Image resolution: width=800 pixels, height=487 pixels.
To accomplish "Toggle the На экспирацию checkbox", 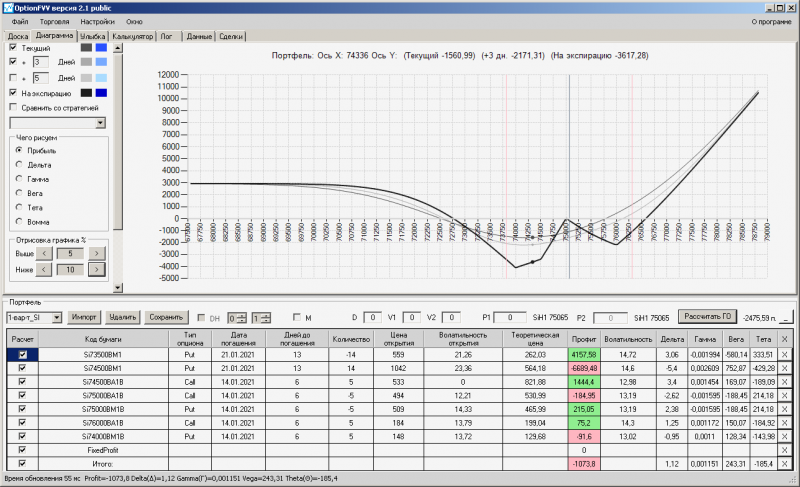I will (x=13, y=93).
